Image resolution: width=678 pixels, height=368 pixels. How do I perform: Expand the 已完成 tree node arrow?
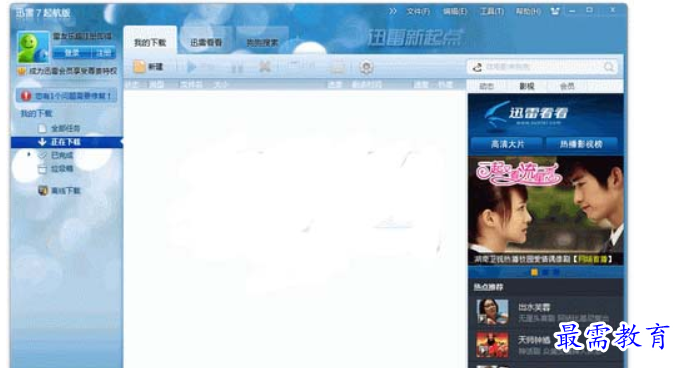[x=29, y=154]
